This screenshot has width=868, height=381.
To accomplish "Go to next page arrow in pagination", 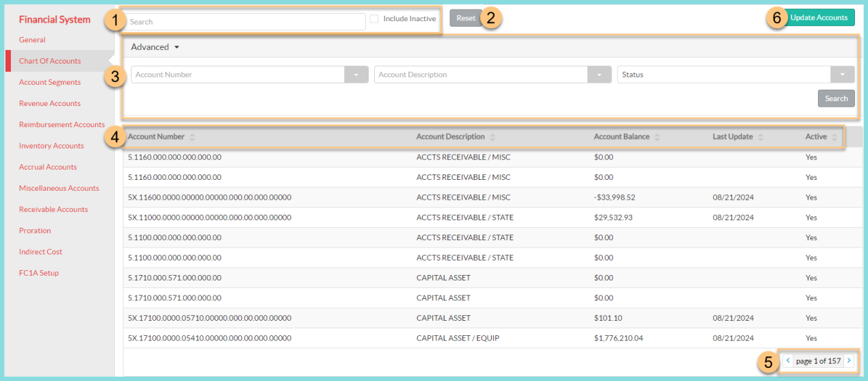I will pyautogui.click(x=849, y=360).
